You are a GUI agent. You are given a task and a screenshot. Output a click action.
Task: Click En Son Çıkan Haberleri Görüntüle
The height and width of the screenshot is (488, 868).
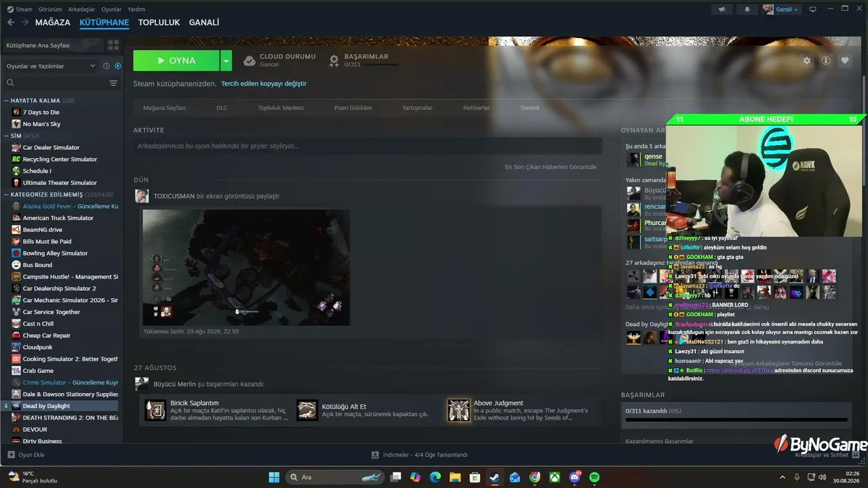[x=551, y=167]
